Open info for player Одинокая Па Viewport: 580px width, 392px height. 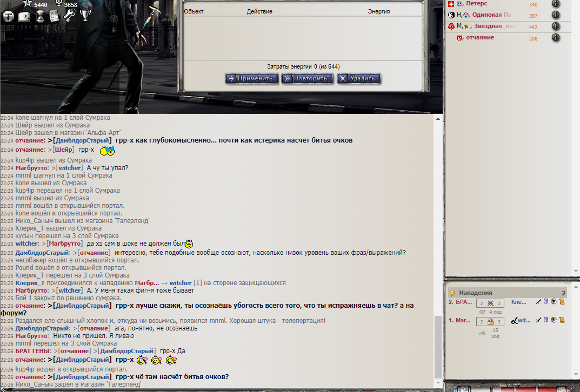(x=556, y=15)
